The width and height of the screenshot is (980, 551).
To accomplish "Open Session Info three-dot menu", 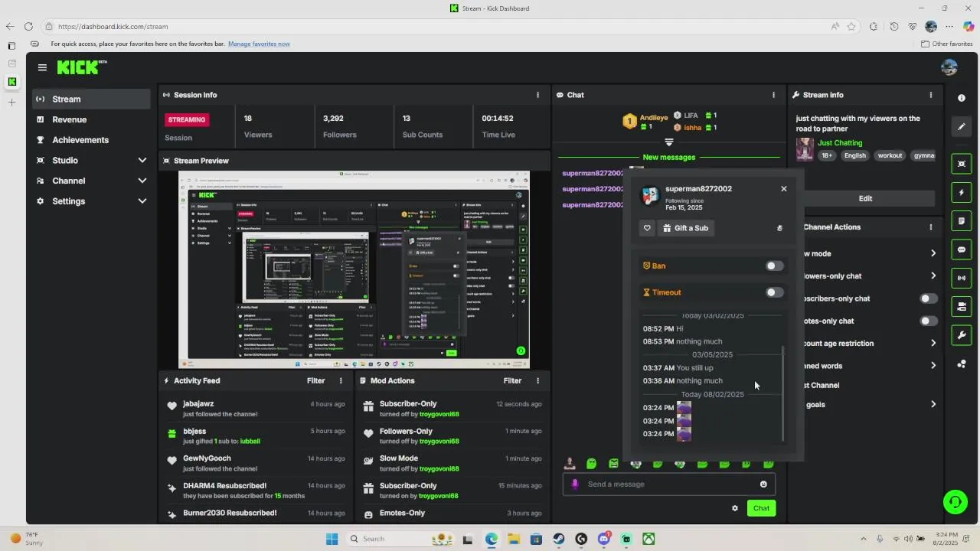I will coord(537,95).
